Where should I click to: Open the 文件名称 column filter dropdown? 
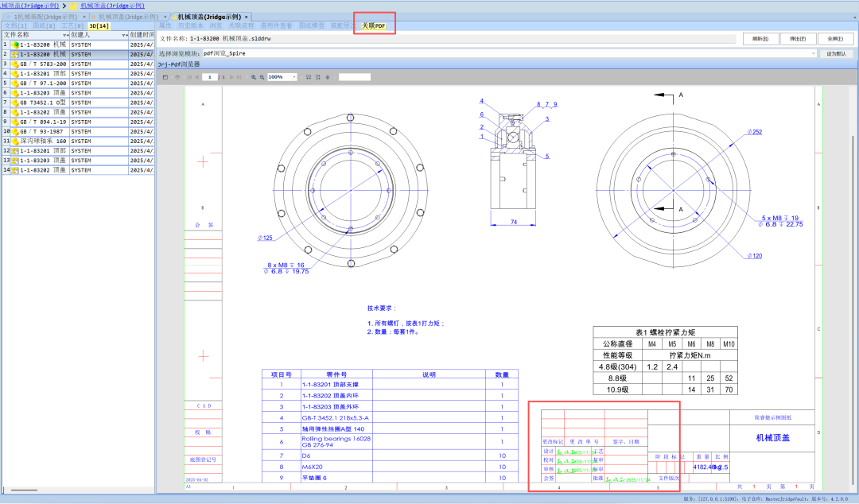click(x=66, y=35)
